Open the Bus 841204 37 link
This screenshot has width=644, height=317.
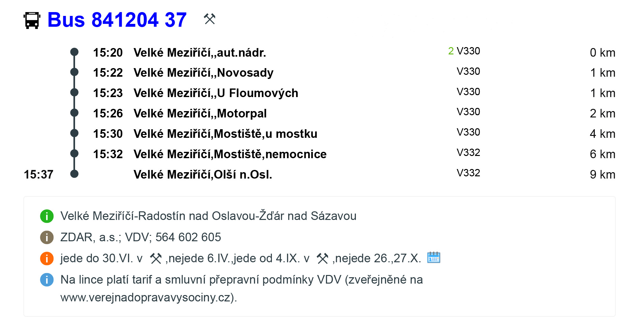coord(117,20)
